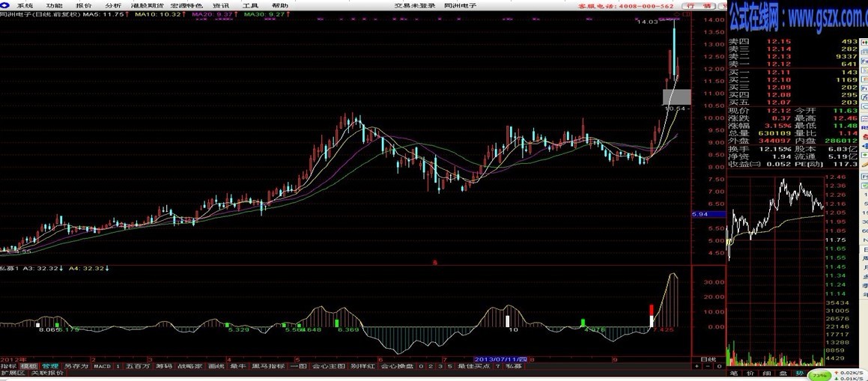
Task: Click the application logo icon at top-left
Action: [x=5, y=5]
